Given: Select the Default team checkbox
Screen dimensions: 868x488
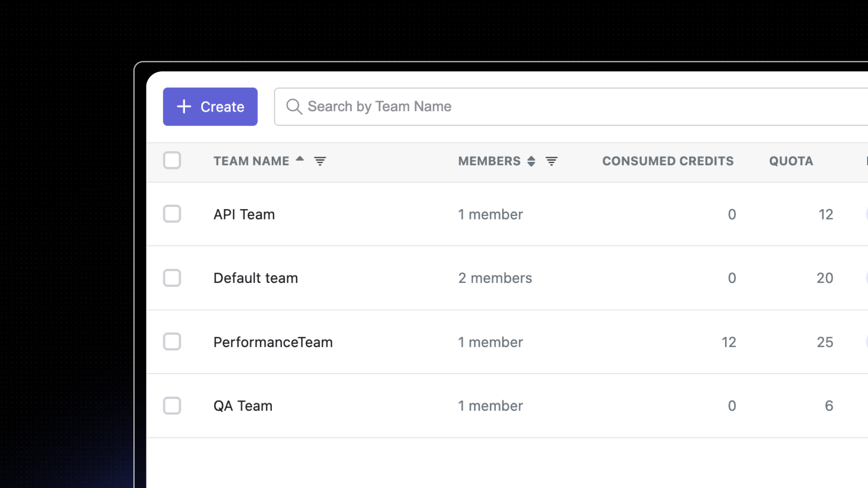Looking at the screenshot, I should 172,278.
